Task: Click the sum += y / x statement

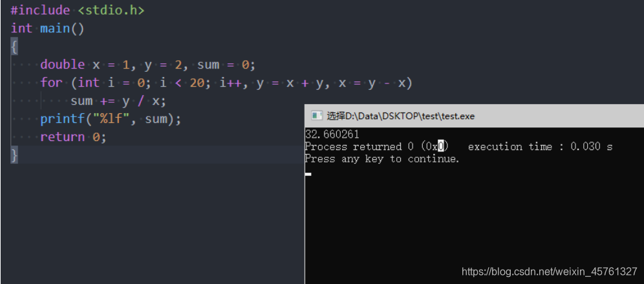Action: tap(118, 101)
